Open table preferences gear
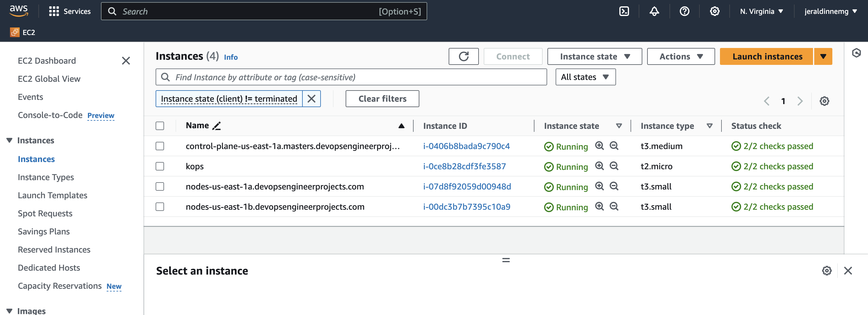The height and width of the screenshot is (315, 868). pos(824,101)
